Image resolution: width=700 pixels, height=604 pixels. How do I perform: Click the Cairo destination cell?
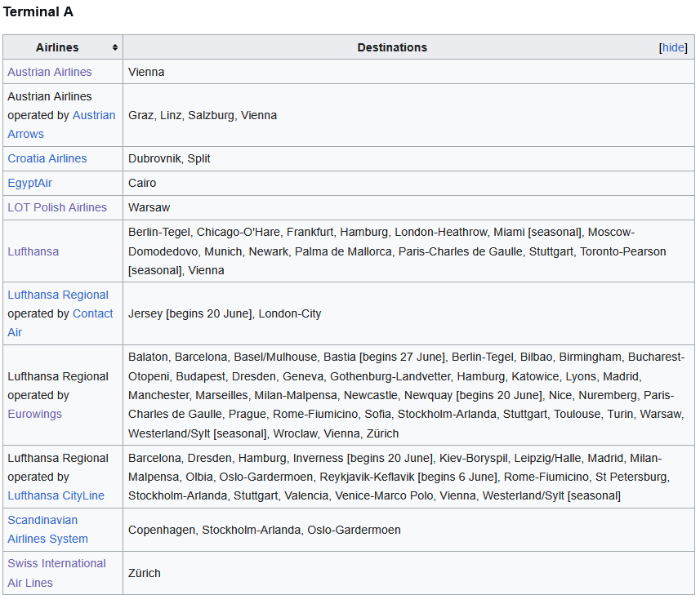142,183
